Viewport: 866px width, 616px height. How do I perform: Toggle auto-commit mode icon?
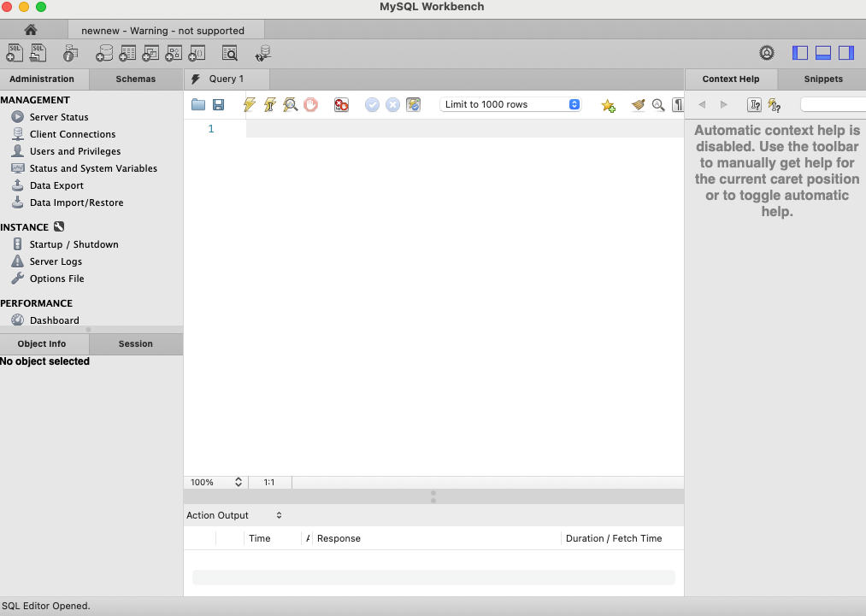point(413,104)
